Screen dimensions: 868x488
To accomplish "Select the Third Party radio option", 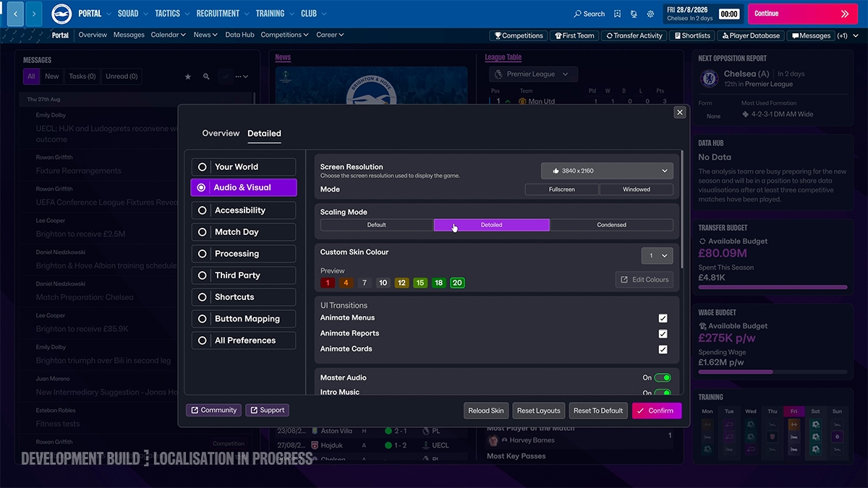I will (x=244, y=275).
